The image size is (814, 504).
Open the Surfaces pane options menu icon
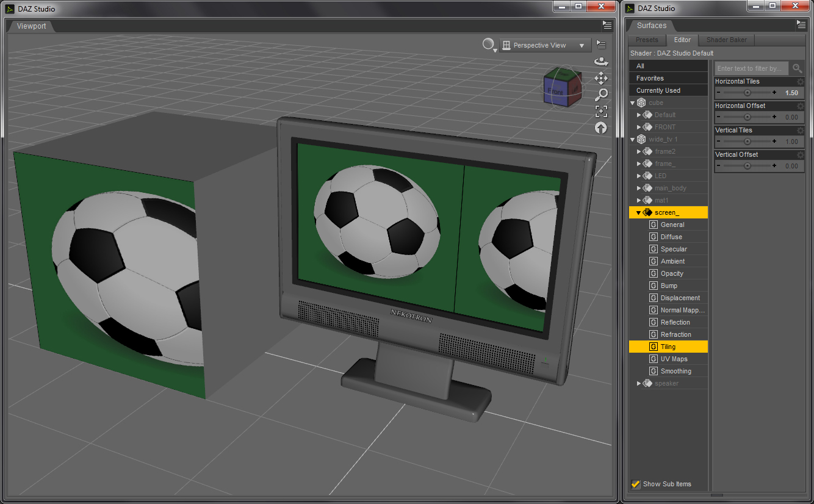pos(801,24)
